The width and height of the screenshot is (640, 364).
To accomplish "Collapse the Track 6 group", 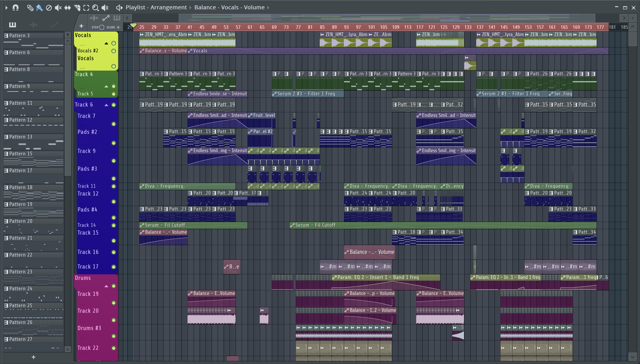I will (106, 105).
